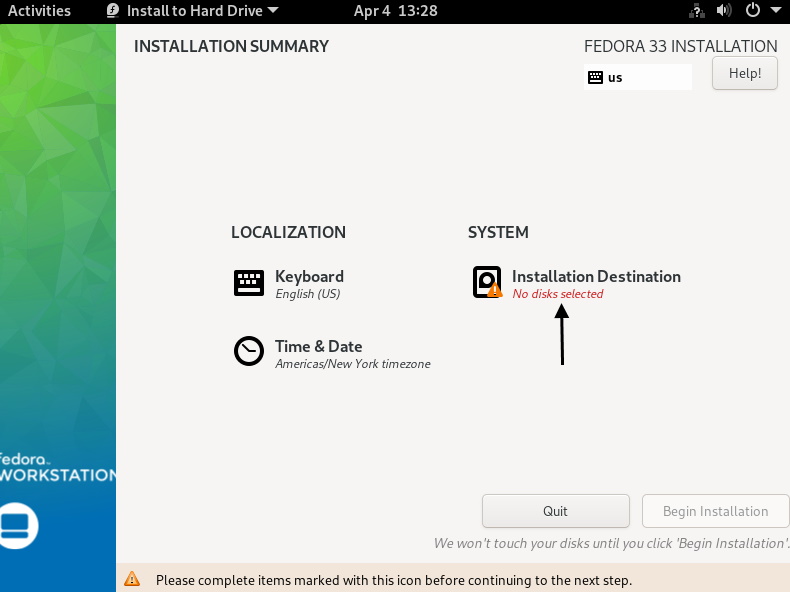The height and width of the screenshot is (592, 790).
Task: Click the Time & Date clock icon
Action: click(x=249, y=351)
